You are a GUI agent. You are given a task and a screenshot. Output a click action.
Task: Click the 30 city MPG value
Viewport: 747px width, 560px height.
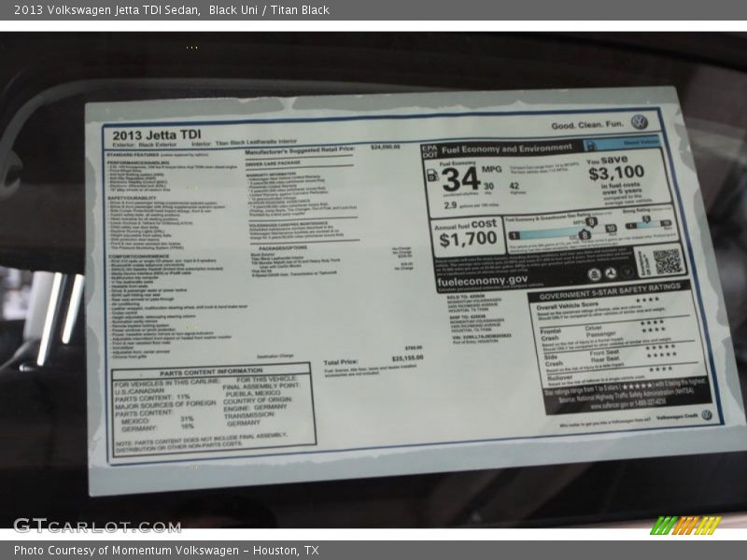[488, 186]
